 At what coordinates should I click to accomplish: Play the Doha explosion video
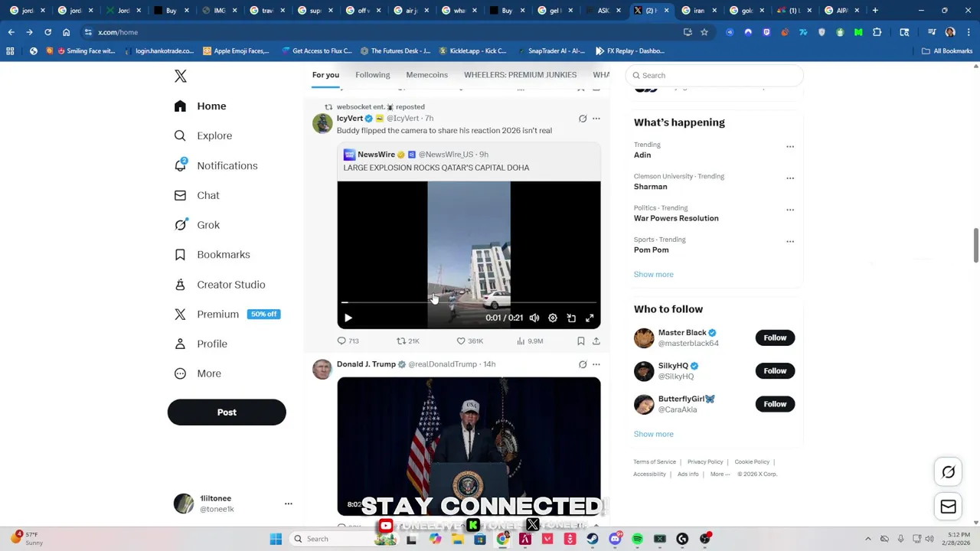[348, 318]
